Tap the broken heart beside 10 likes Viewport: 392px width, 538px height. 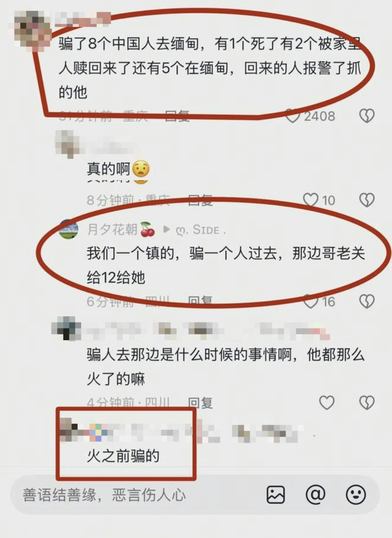367,200
